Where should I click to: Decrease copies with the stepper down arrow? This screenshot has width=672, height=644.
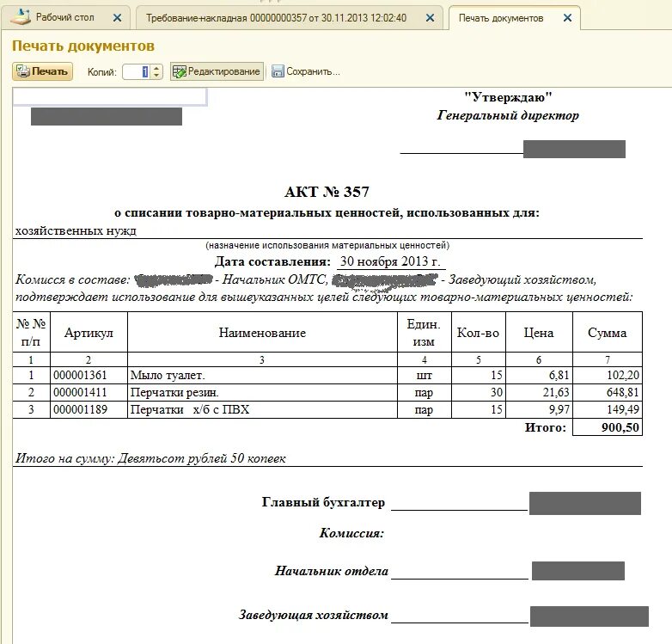(156, 76)
